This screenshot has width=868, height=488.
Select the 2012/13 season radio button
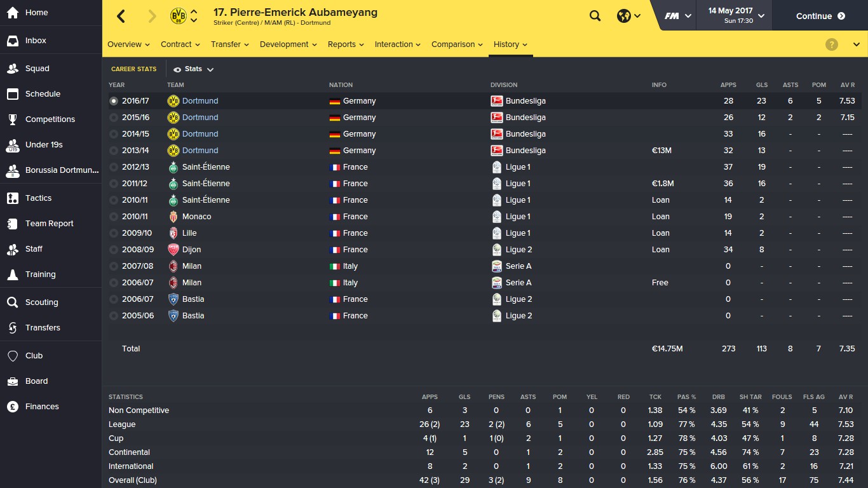click(x=114, y=167)
